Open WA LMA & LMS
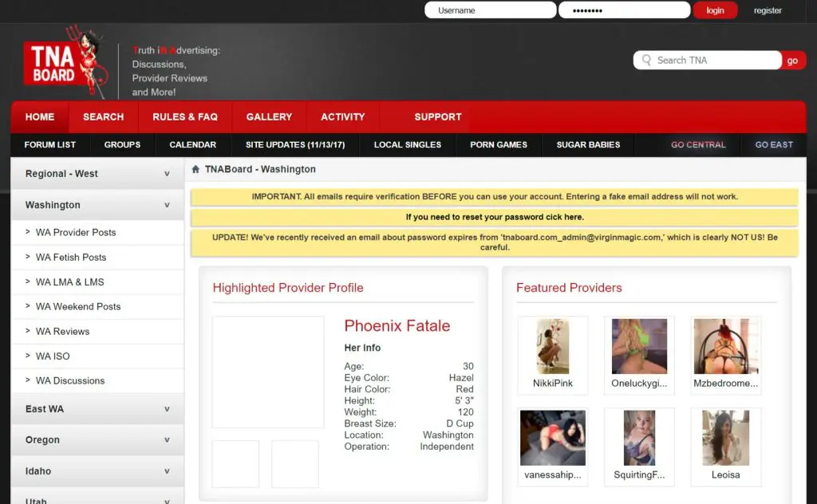This screenshot has width=817, height=504. pos(97,282)
